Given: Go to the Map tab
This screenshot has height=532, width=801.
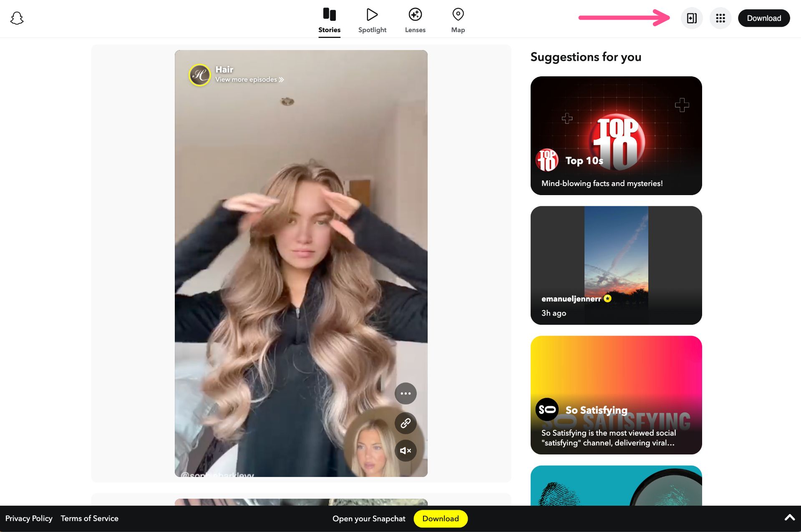Looking at the screenshot, I should pyautogui.click(x=458, y=20).
